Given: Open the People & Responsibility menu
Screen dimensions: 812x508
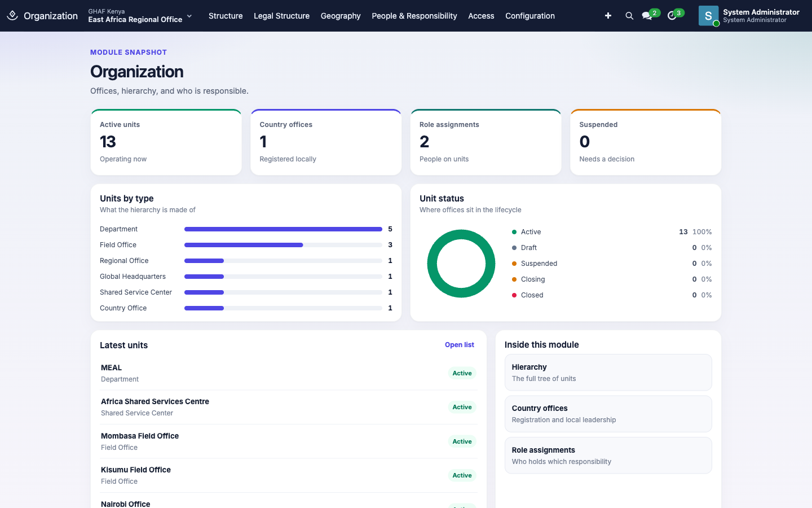Looking at the screenshot, I should [x=414, y=16].
